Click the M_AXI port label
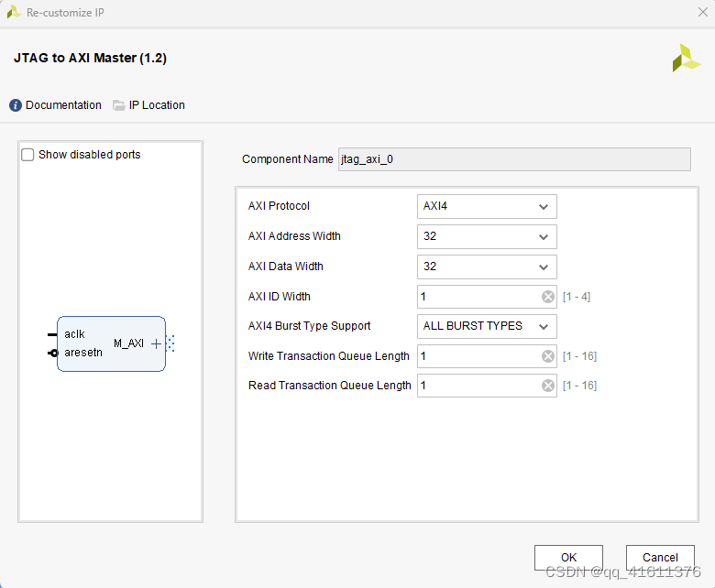This screenshot has height=588, width=715. pos(128,343)
